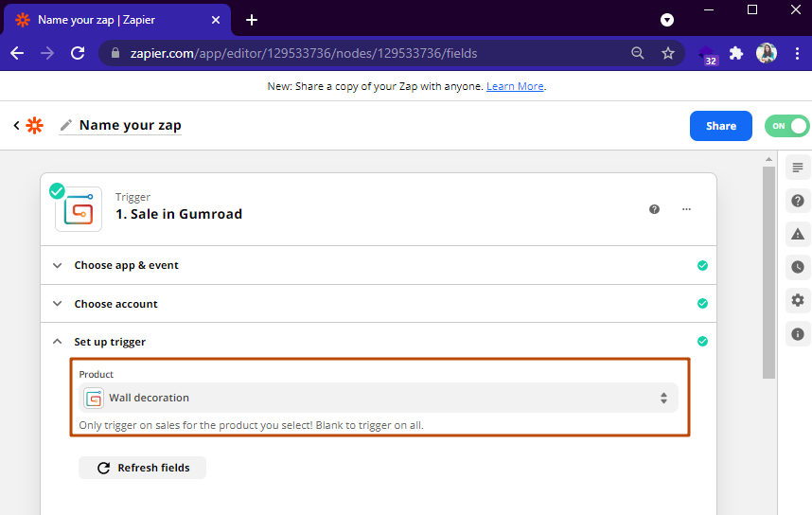Open the warnings triangle sidebar icon
The height and width of the screenshot is (515, 812).
tap(798, 234)
